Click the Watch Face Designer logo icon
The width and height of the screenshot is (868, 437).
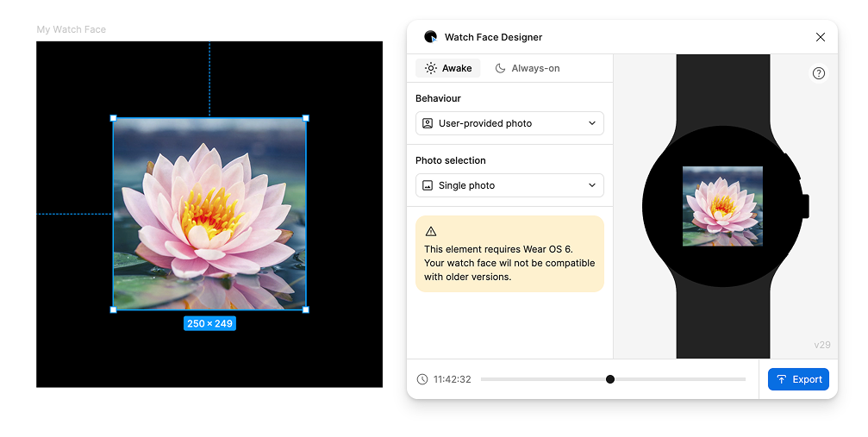(430, 37)
